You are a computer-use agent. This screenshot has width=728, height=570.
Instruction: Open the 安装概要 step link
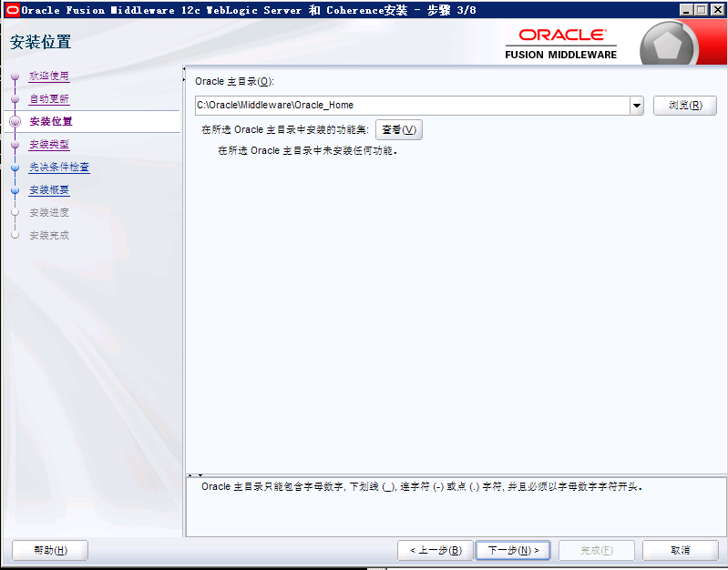(x=49, y=189)
